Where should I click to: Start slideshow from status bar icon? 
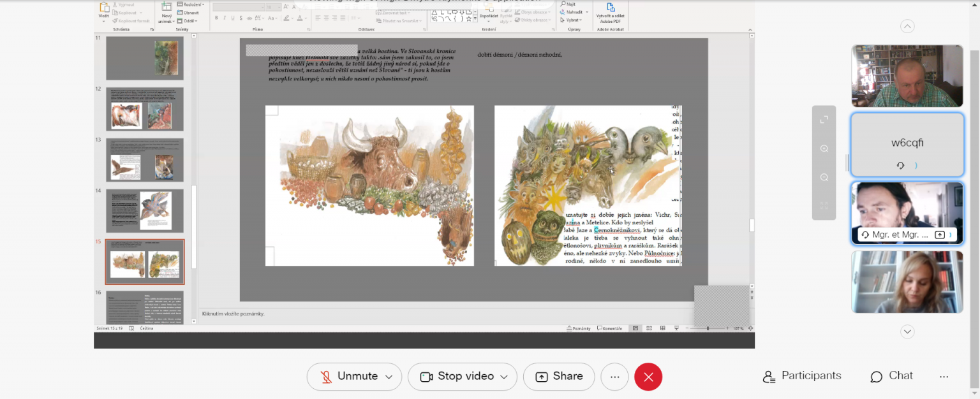pos(675,328)
